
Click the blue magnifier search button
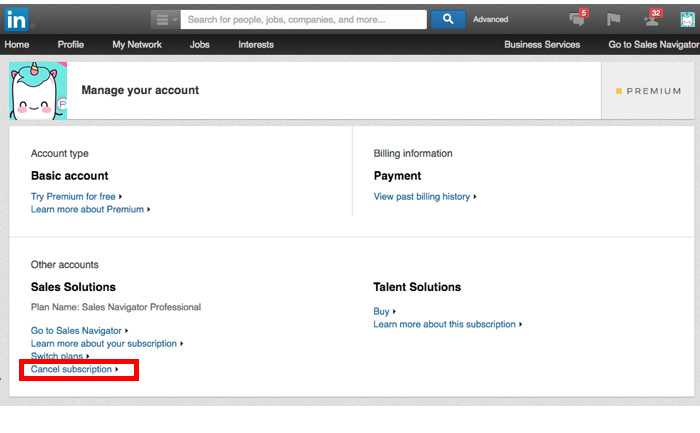448,19
